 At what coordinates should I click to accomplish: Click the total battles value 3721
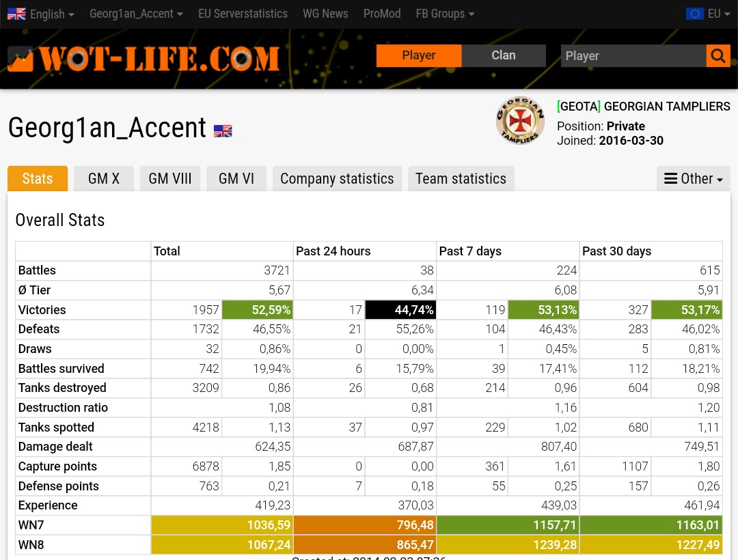(277, 270)
